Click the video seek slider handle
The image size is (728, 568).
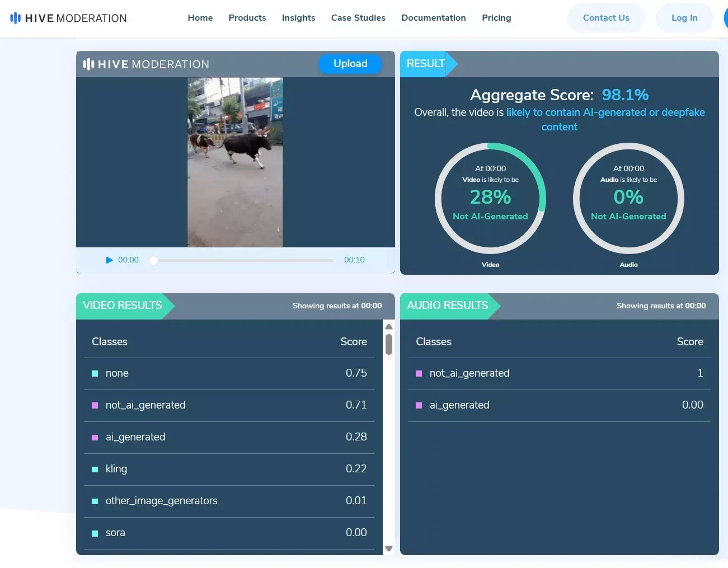pyautogui.click(x=154, y=260)
